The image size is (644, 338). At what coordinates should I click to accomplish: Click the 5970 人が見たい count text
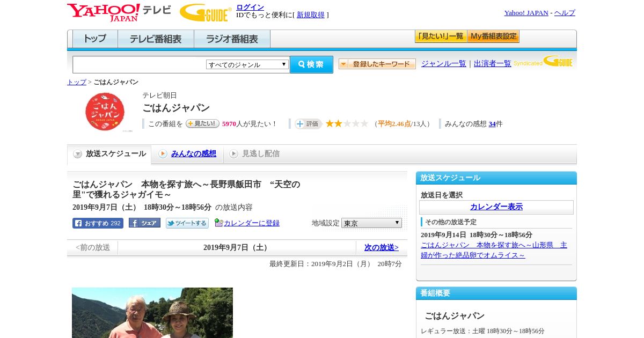pyautogui.click(x=249, y=124)
